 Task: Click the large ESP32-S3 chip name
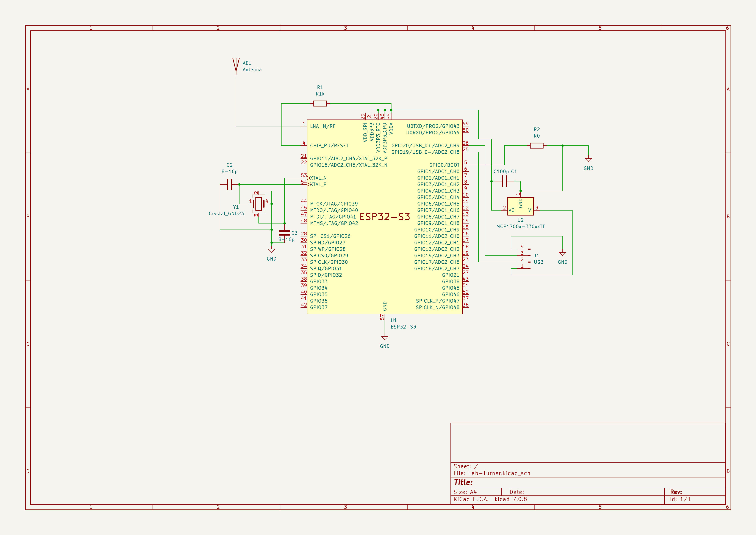[x=385, y=216]
